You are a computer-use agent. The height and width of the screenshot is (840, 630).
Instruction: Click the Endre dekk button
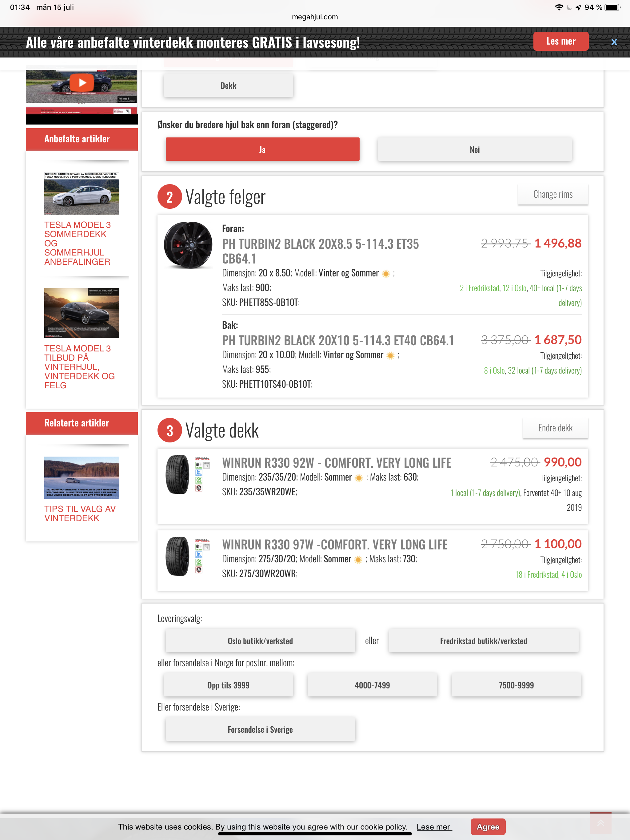555,428
